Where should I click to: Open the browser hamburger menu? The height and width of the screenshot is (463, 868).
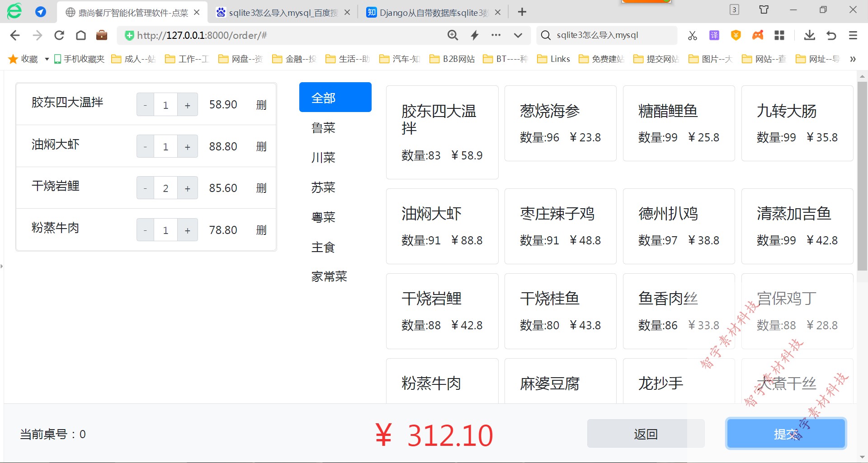853,35
